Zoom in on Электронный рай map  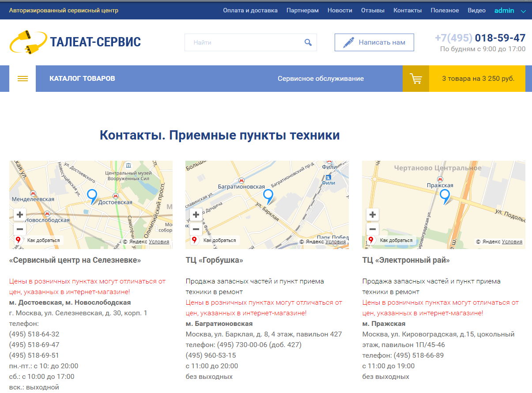(x=373, y=215)
